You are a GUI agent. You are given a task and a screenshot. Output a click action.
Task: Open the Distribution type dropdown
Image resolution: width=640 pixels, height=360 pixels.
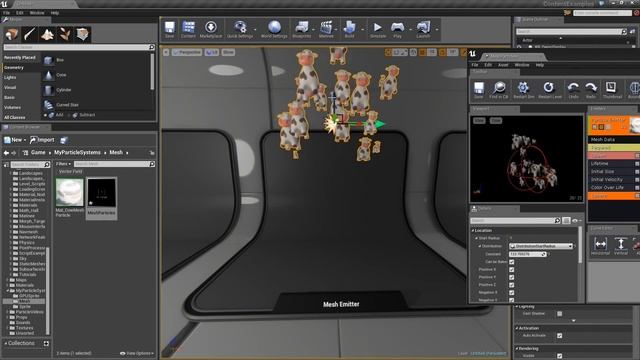click(x=541, y=246)
